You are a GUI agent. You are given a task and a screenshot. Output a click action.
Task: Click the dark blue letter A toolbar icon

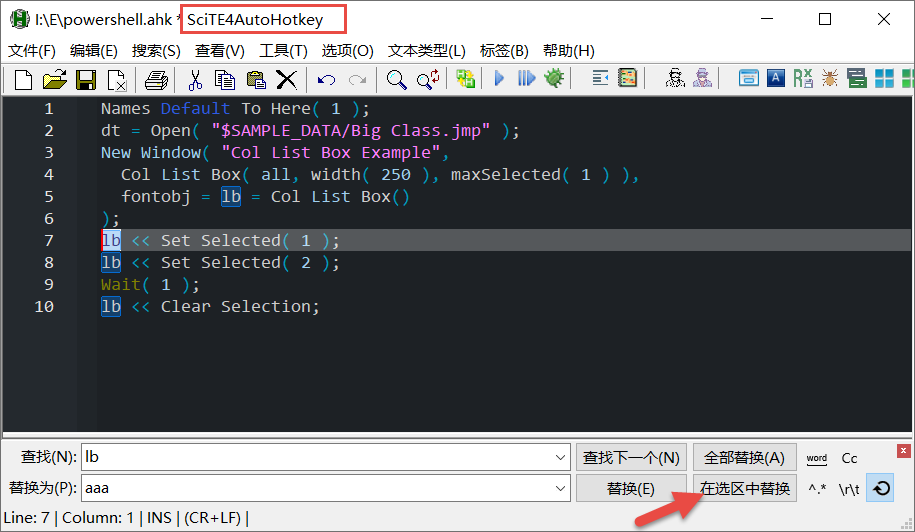tap(776, 78)
